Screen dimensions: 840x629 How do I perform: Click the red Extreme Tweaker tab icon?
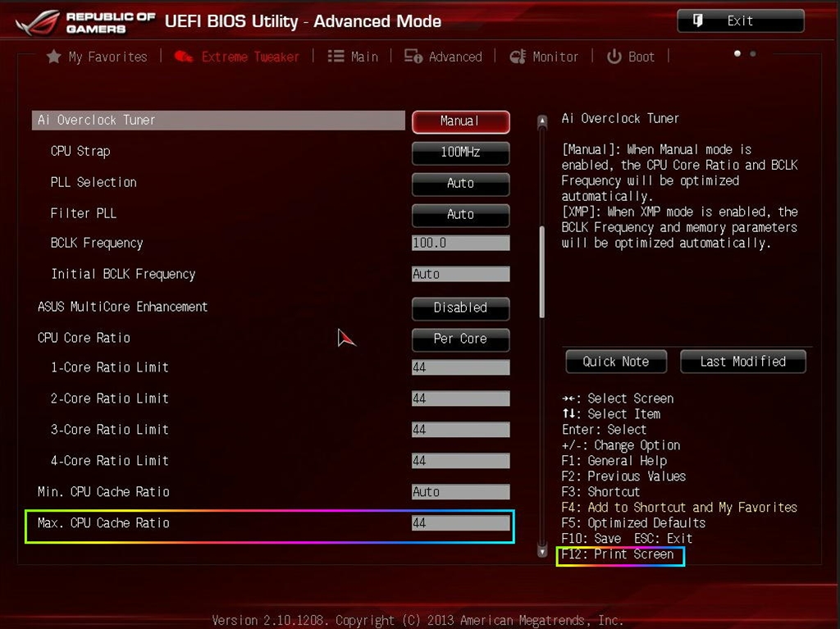click(183, 57)
